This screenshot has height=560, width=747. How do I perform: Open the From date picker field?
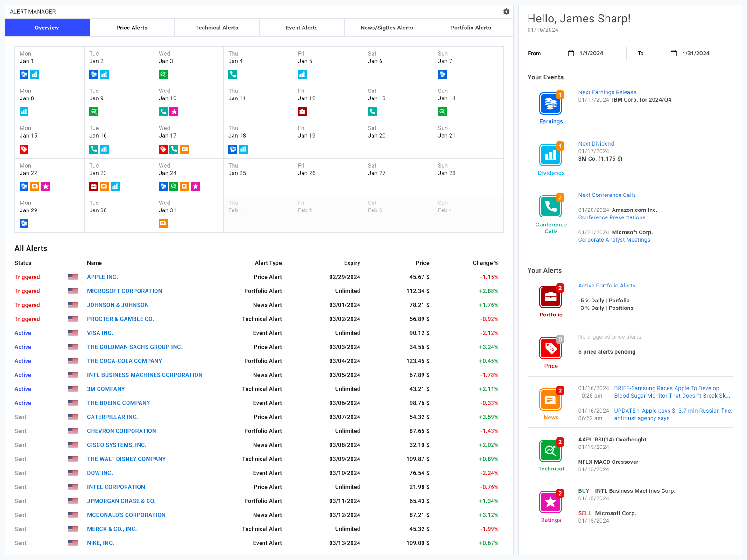tap(585, 53)
